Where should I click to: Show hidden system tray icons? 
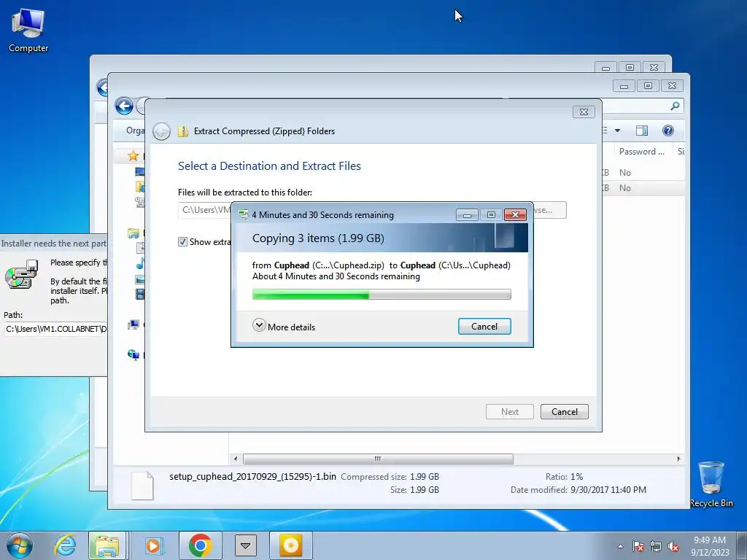[x=620, y=547]
